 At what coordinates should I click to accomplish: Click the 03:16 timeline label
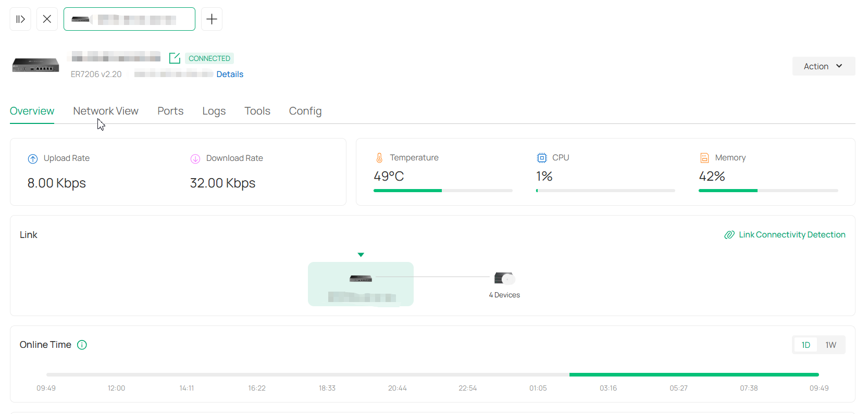click(608, 388)
